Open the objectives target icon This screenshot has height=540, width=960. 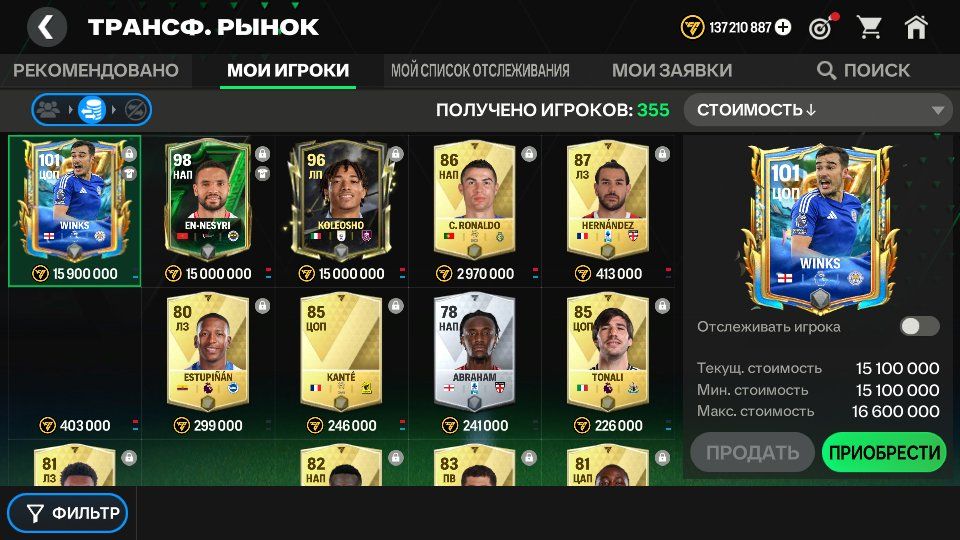coord(822,27)
